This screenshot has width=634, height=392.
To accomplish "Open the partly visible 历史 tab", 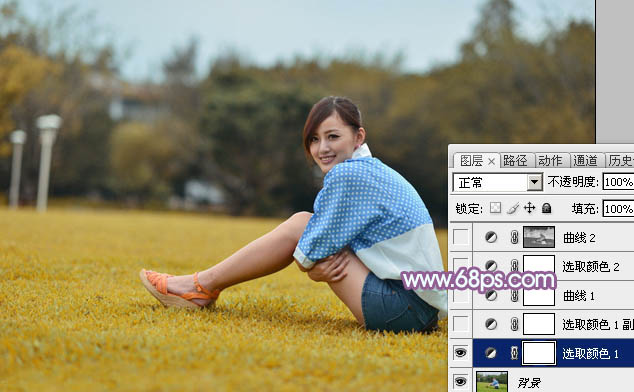I will click(619, 161).
